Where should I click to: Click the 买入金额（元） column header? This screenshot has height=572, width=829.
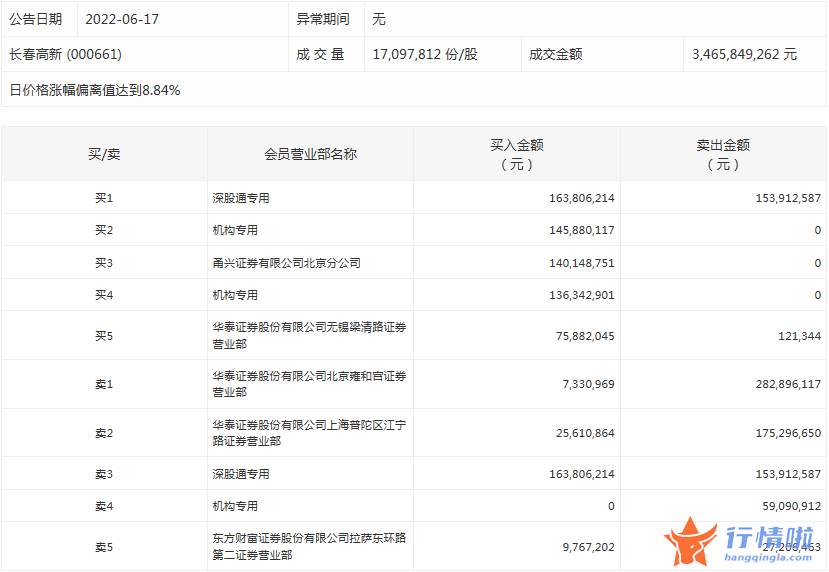[x=517, y=154]
